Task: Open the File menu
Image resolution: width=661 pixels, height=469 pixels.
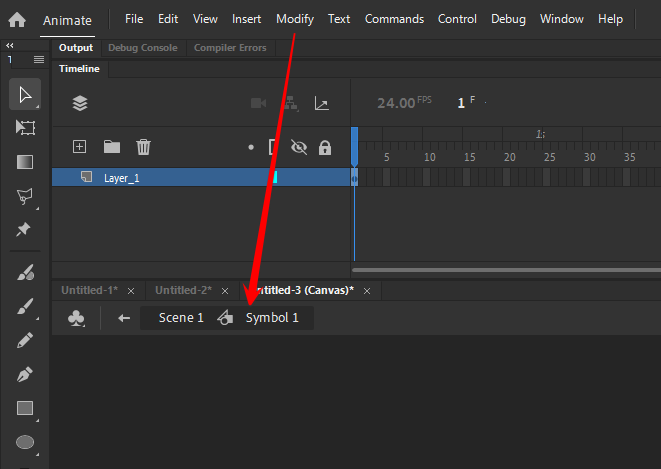Action: coord(134,19)
